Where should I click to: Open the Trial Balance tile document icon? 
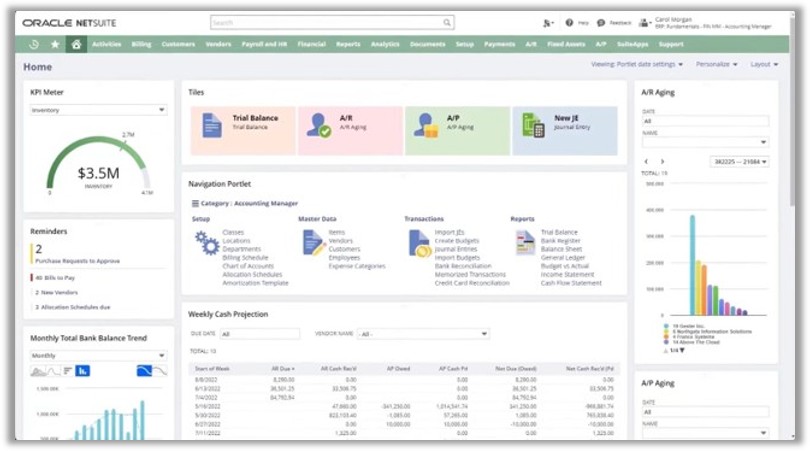click(x=212, y=125)
